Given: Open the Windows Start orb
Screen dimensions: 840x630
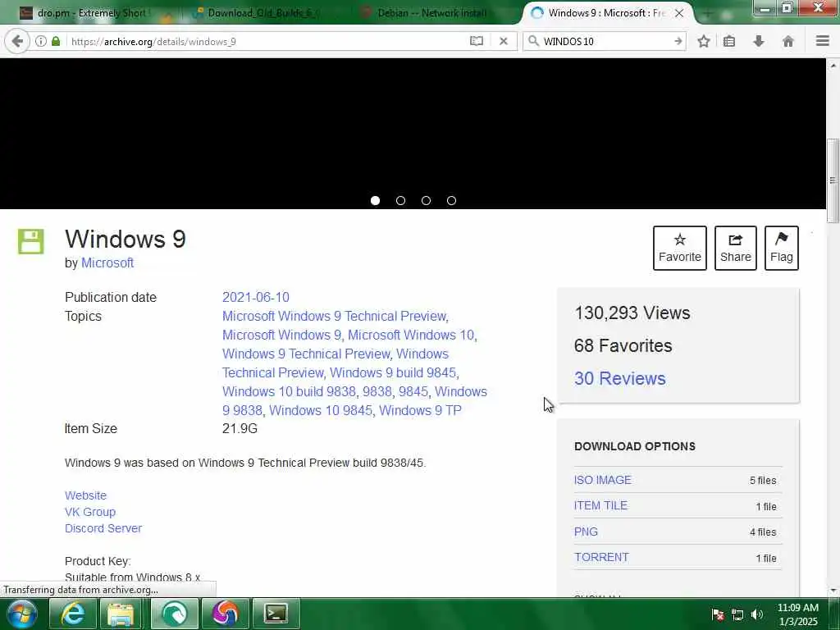Looking at the screenshot, I should click(22, 614).
